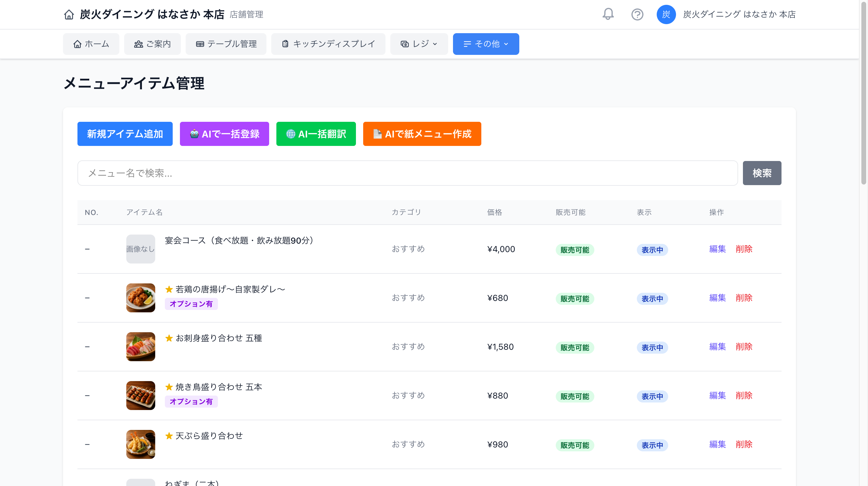Toggle 販売可能 status for お刺身盛り合わせ
Image resolution: width=868 pixels, height=486 pixels.
point(574,348)
